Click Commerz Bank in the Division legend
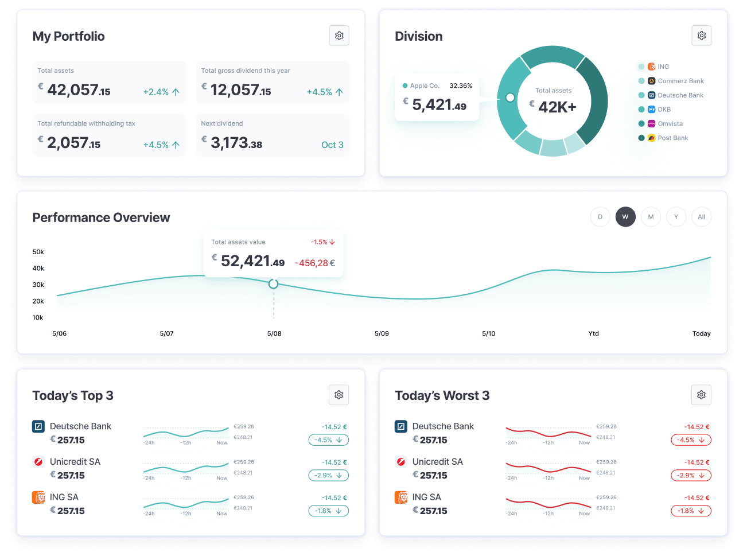Screen dimensions: 743x560 (x=680, y=81)
